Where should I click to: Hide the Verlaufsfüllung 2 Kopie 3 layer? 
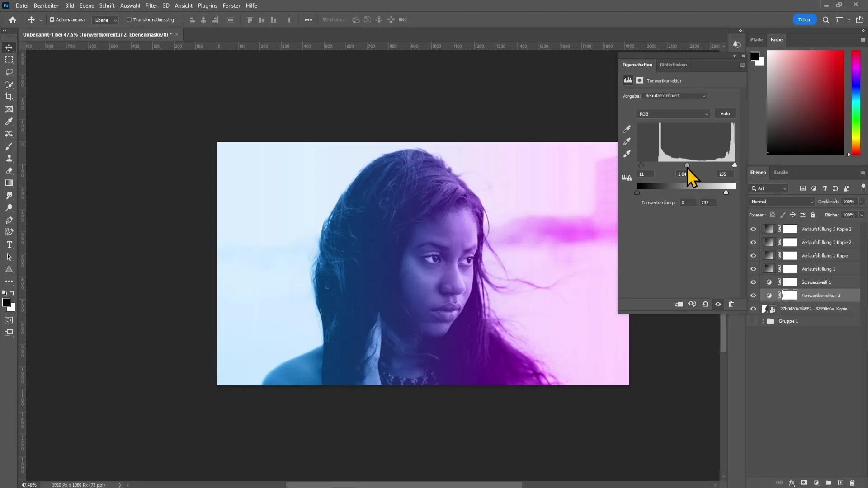click(753, 229)
